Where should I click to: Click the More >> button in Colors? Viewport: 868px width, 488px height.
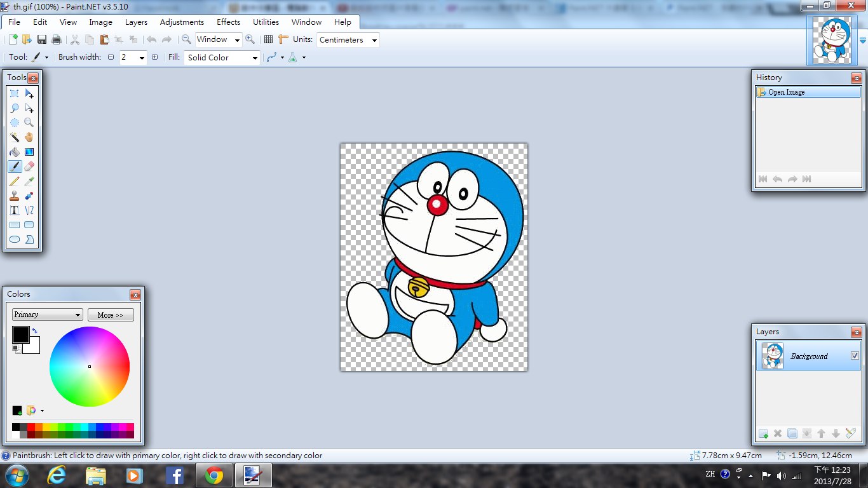111,315
